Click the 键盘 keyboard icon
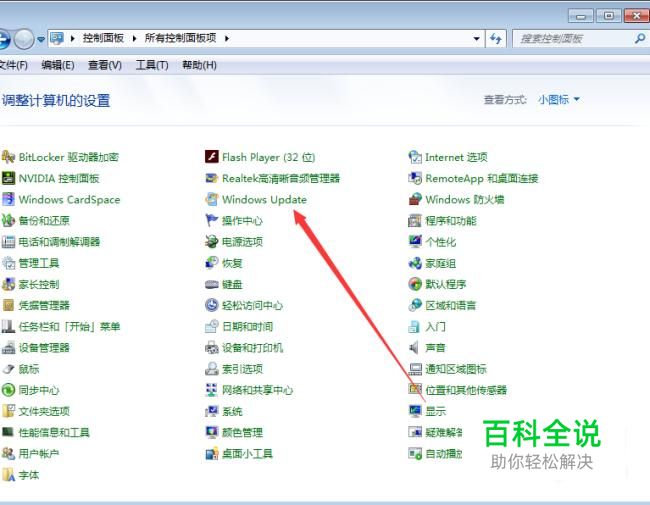This screenshot has width=650, height=505. coord(212,284)
